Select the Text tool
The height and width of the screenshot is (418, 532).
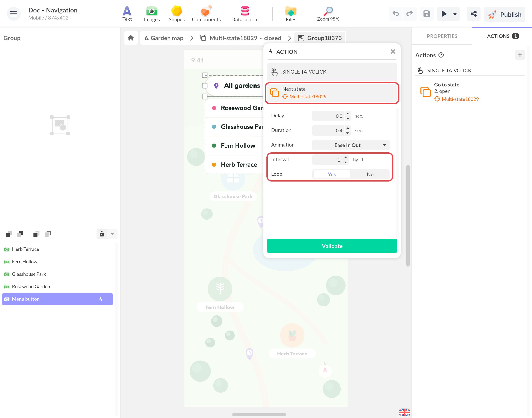[127, 14]
